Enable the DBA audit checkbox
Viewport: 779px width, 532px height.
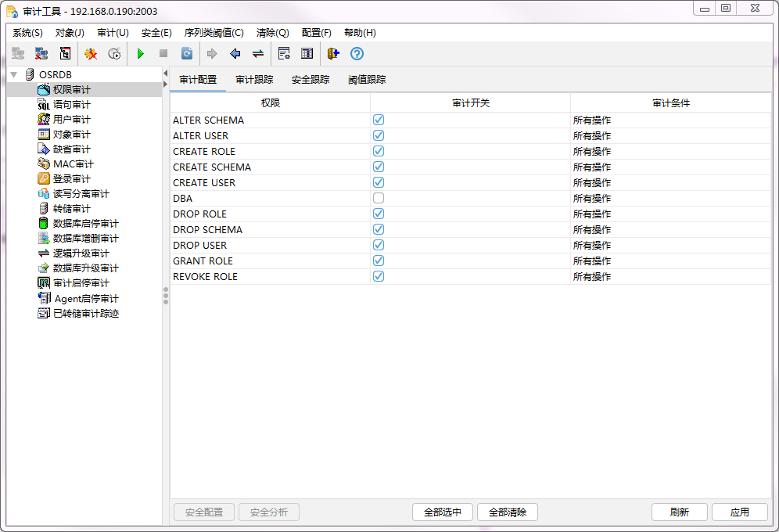pos(378,198)
